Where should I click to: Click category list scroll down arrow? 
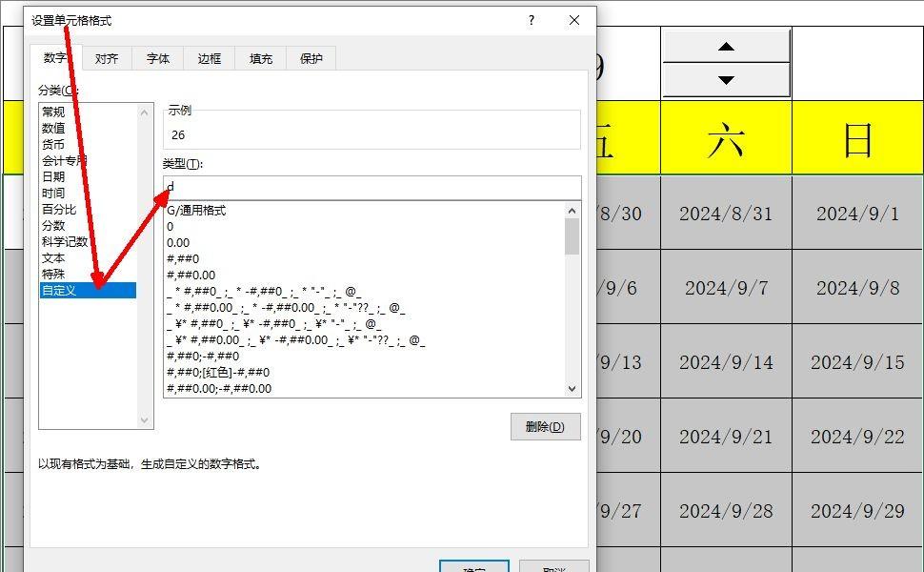(x=145, y=420)
